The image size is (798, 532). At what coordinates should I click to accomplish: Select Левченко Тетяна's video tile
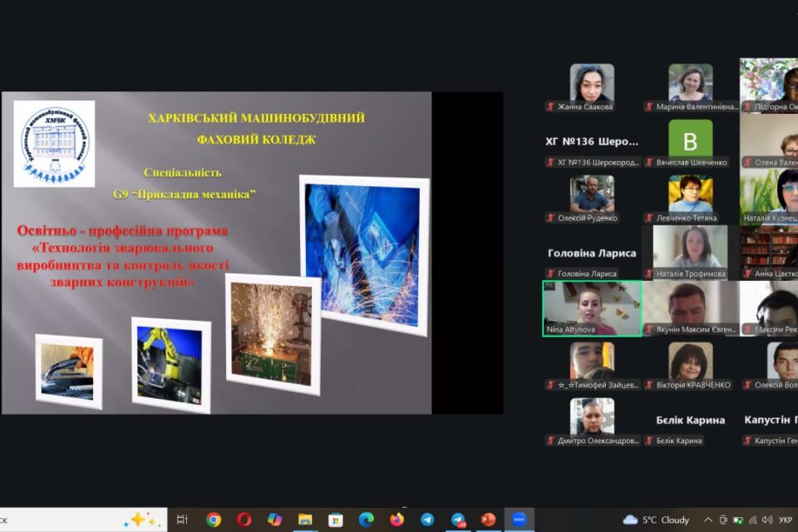pyautogui.click(x=691, y=197)
